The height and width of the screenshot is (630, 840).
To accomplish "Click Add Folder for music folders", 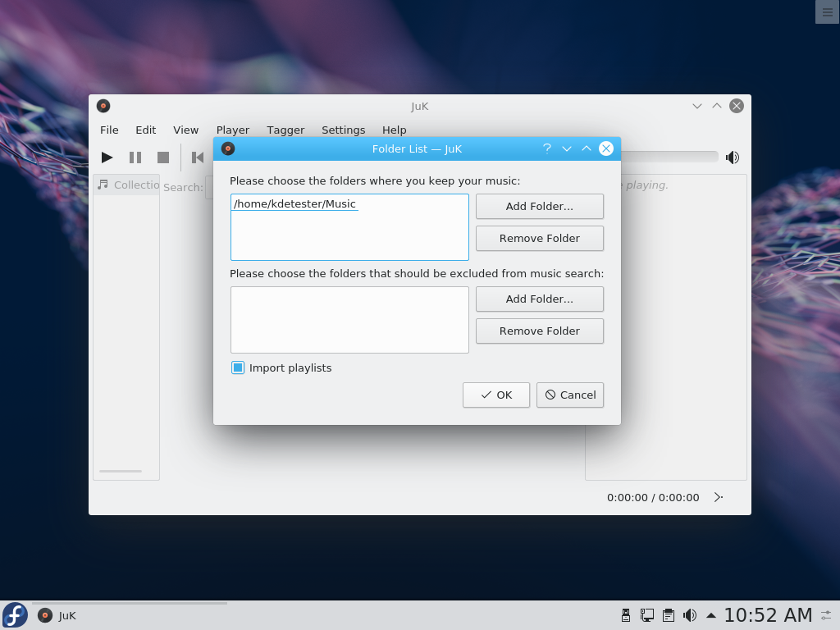I will pos(540,206).
